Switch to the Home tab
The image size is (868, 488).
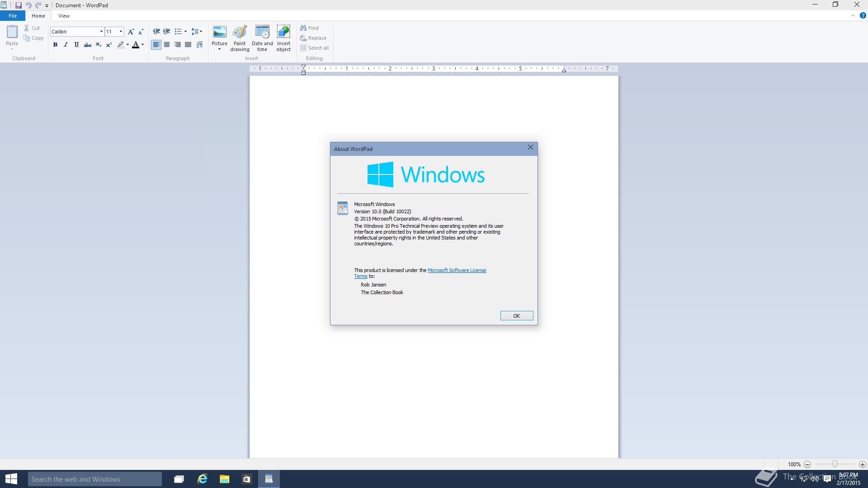(38, 16)
